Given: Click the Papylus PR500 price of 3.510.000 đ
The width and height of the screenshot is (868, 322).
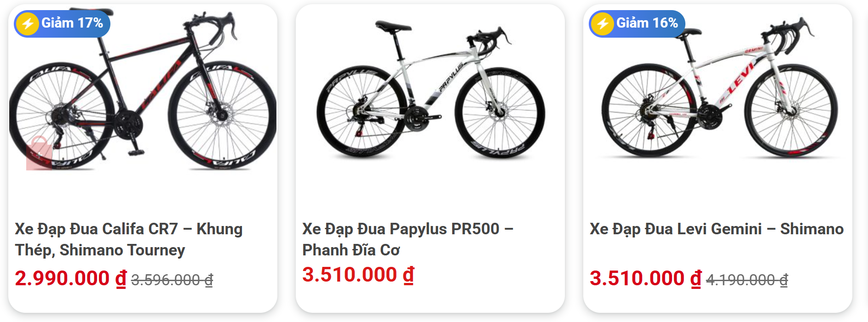Looking at the screenshot, I should point(358,275).
